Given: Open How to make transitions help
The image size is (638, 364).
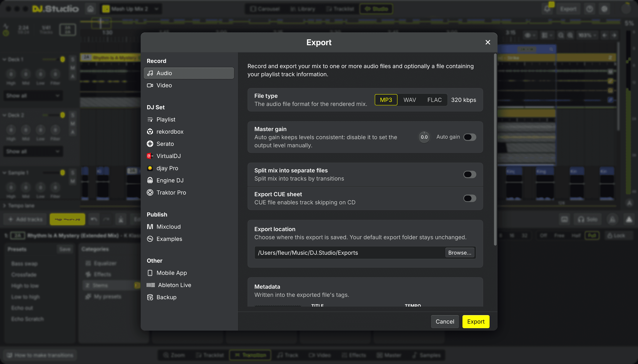Looking at the screenshot, I should click(x=40, y=355).
